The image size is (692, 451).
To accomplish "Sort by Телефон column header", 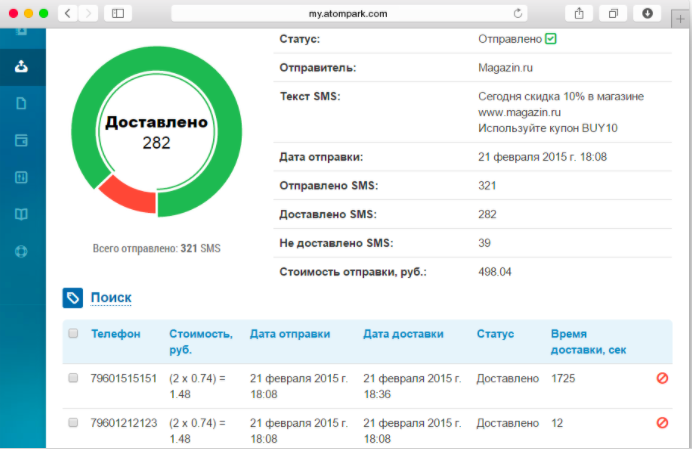I will (116, 334).
